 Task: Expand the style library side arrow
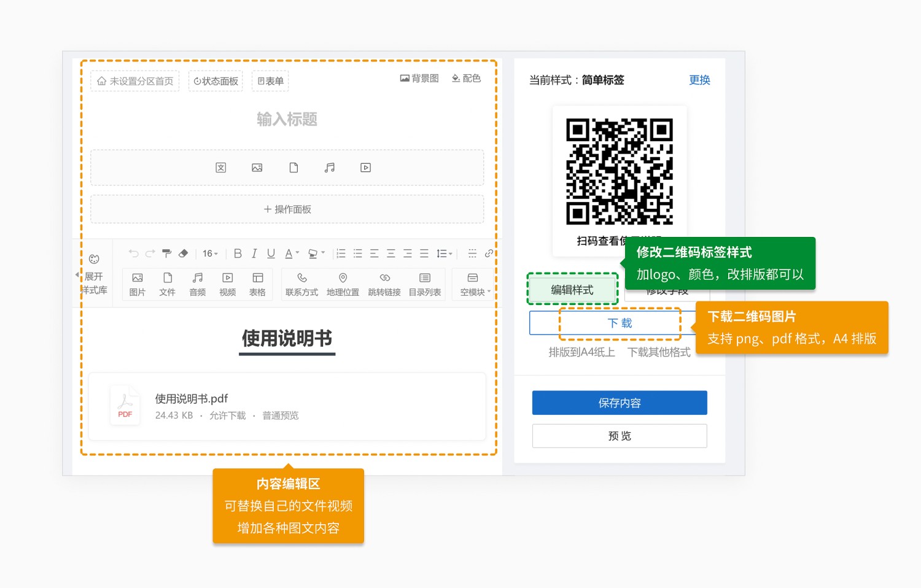point(77,274)
